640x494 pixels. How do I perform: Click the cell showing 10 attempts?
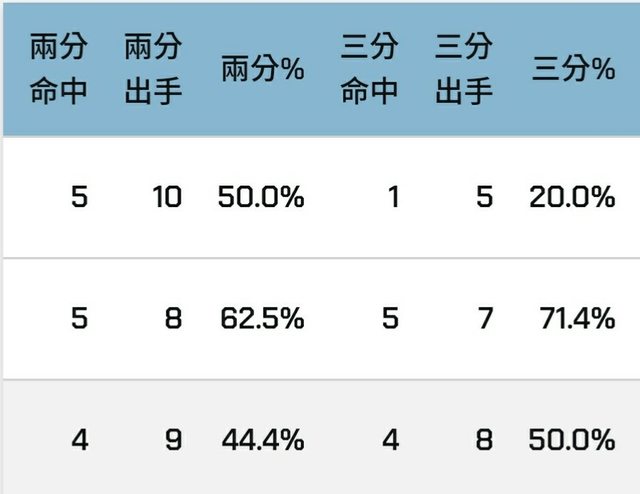point(167,197)
